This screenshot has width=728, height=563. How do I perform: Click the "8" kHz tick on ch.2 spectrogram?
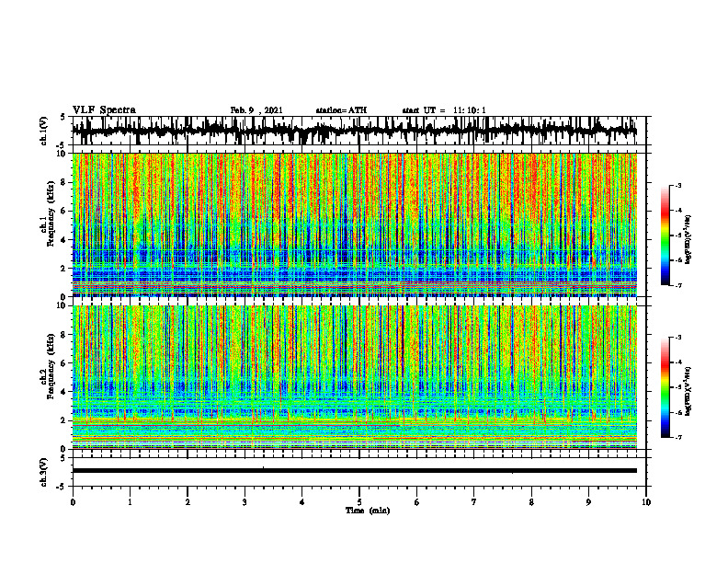click(x=64, y=335)
